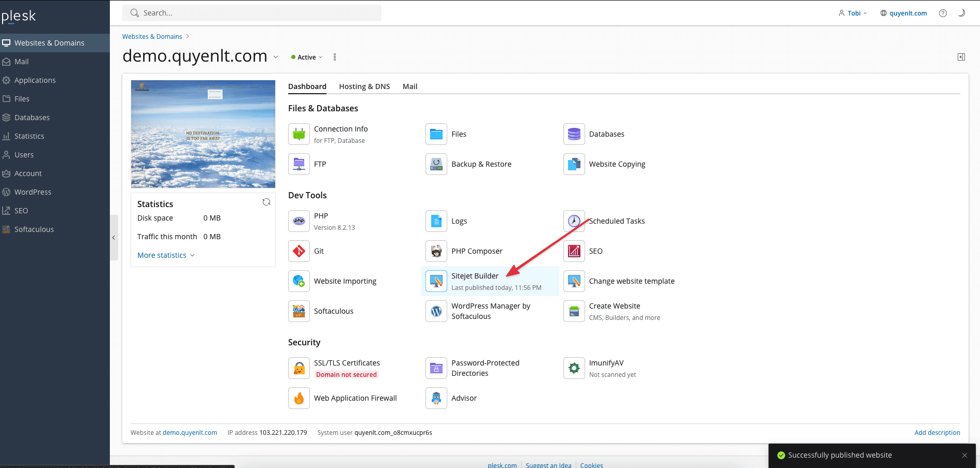Toggle the right side panel icon
Viewport: 980px width, 468px height.
click(x=961, y=57)
